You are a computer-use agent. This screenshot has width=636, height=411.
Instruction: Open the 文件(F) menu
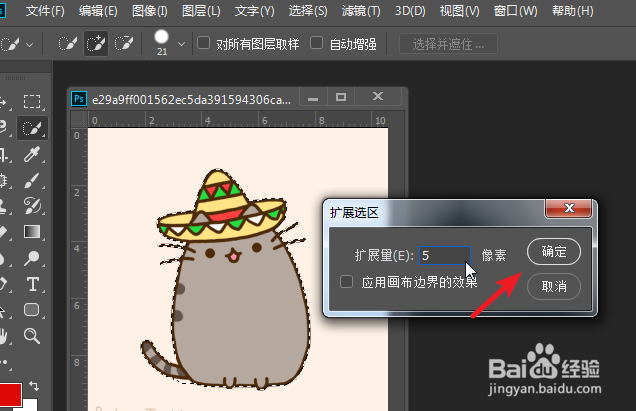point(45,11)
